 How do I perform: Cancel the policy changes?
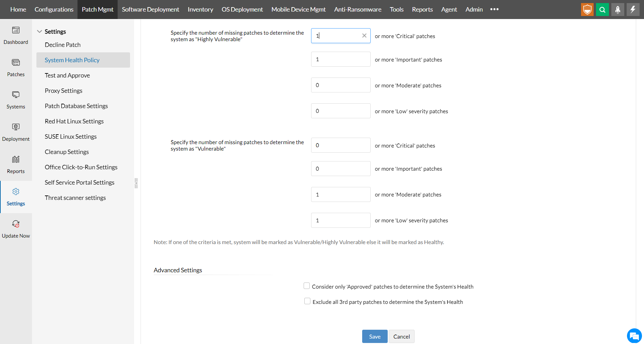click(x=402, y=336)
